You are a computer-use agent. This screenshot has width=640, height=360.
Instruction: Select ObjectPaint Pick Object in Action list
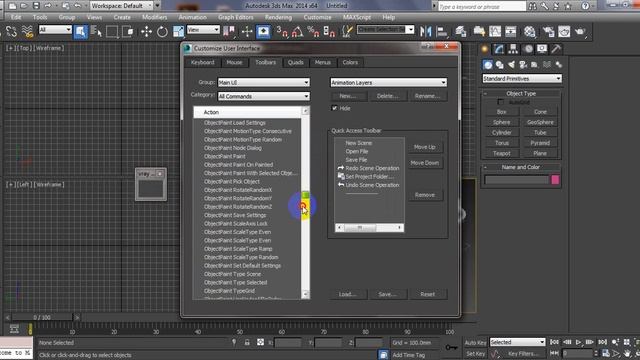231,181
